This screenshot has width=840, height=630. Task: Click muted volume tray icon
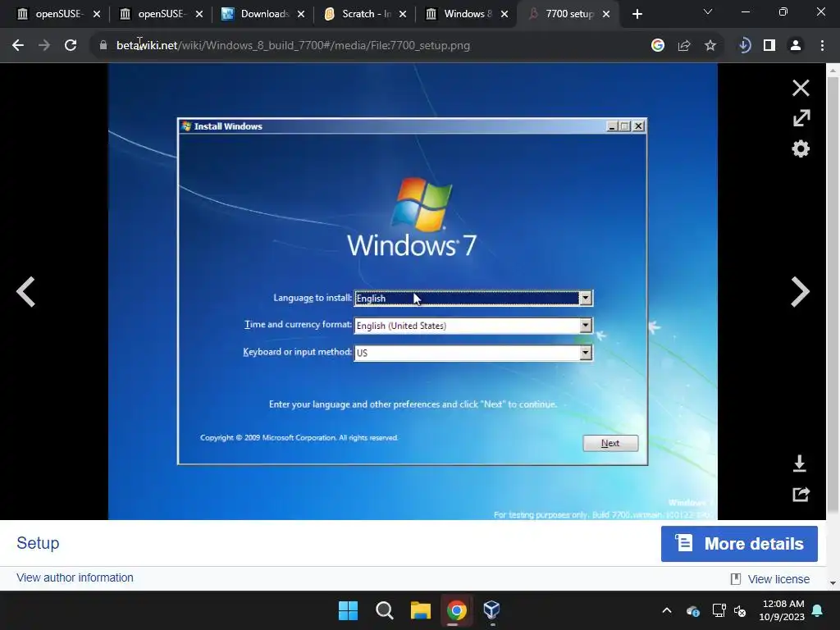click(x=740, y=610)
